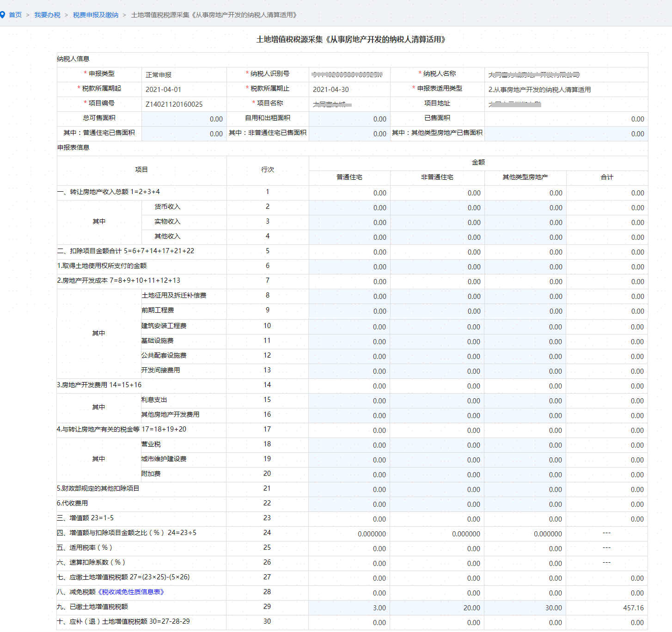
Task: Focus the 其他类型房地产已售面积 input field
Action: (x=566, y=134)
